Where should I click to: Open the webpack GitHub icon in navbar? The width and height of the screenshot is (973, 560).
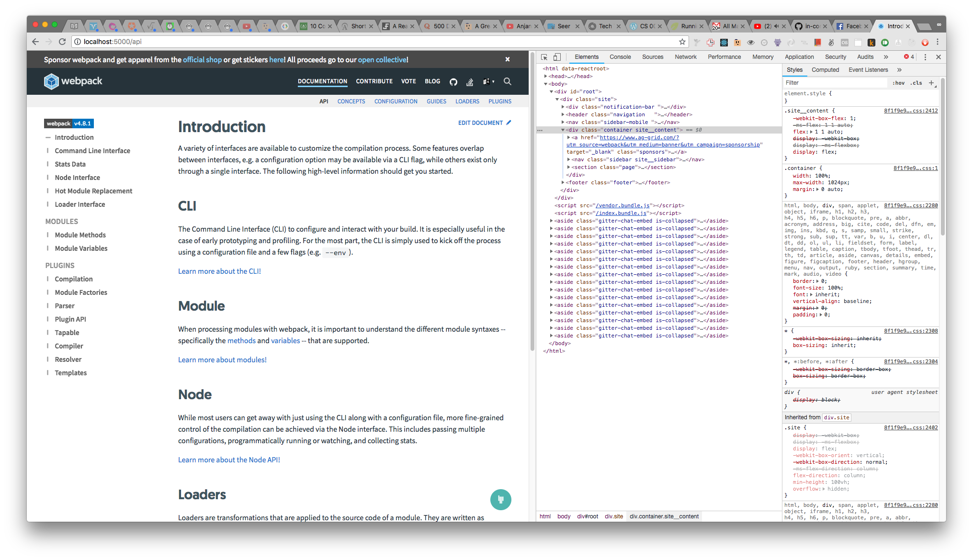tap(453, 82)
